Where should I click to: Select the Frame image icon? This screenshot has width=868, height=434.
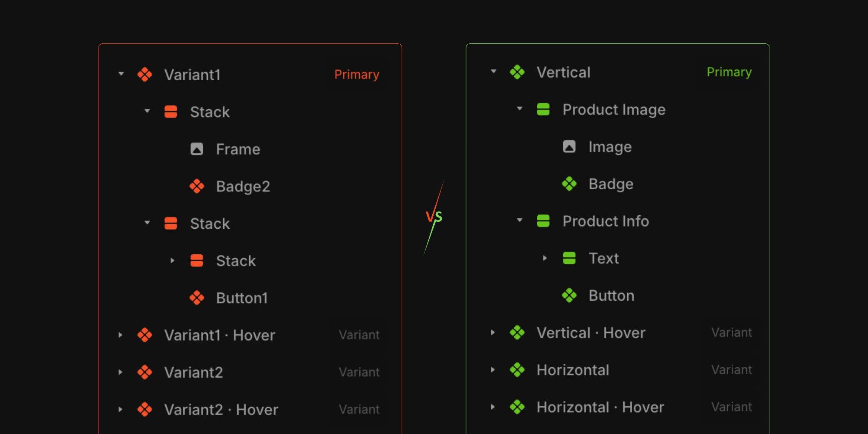(x=197, y=148)
